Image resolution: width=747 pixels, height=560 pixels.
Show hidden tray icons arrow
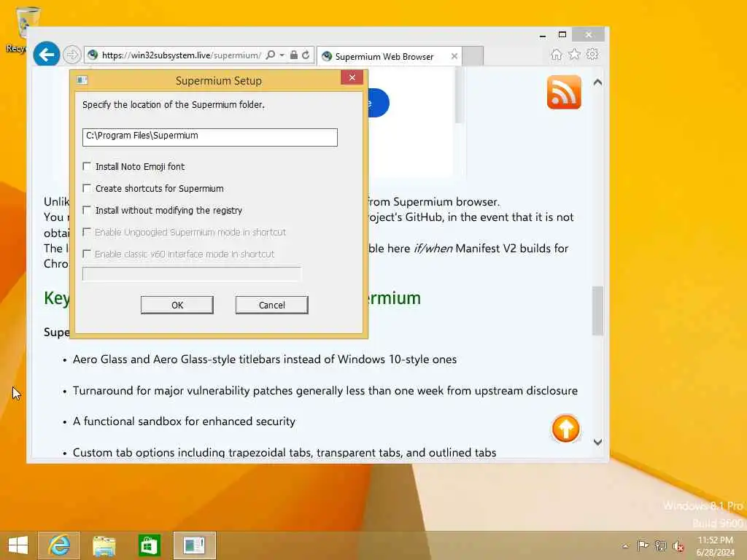click(x=625, y=545)
